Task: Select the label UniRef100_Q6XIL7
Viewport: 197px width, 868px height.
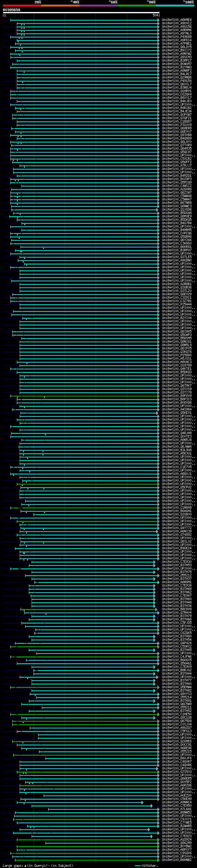Action: coord(177,84)
